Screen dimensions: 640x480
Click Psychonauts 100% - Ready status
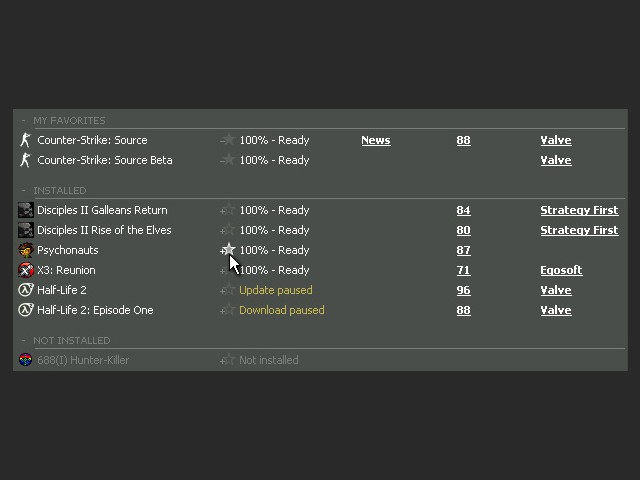274,250
